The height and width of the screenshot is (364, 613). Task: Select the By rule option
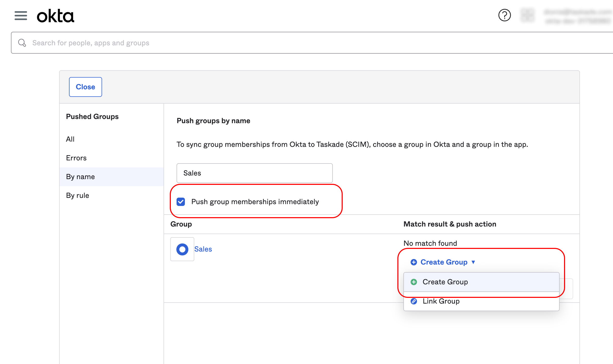coord(78,196)
